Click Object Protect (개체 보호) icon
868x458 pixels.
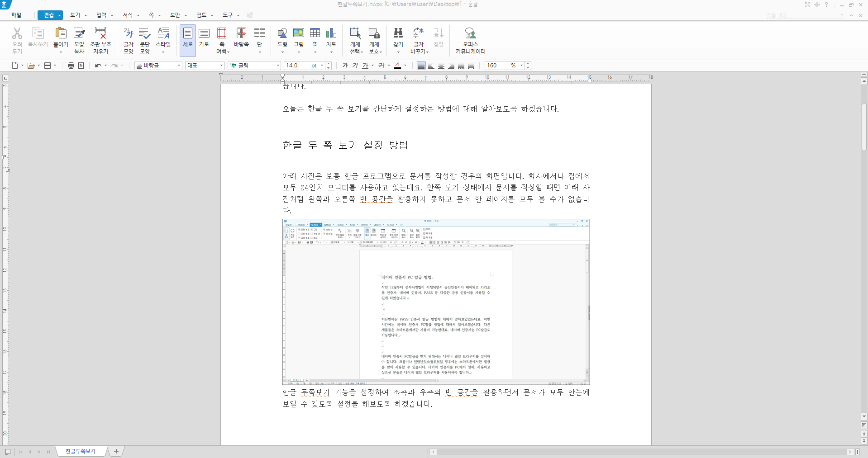(x=374, y=33)
